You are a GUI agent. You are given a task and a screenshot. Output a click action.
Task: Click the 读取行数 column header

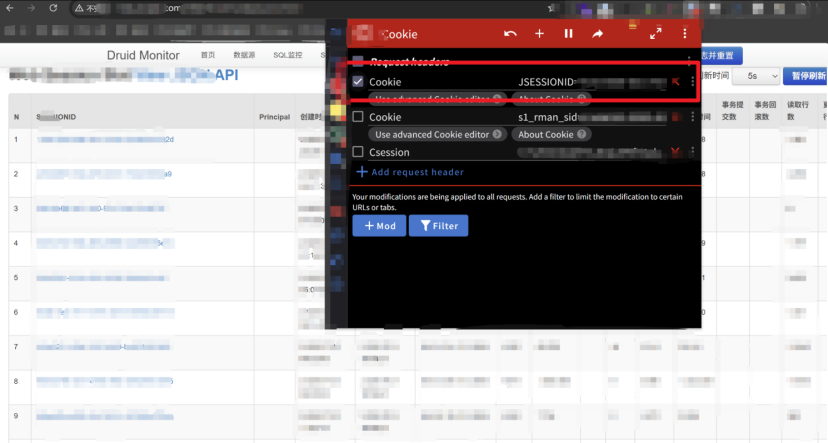798,111
